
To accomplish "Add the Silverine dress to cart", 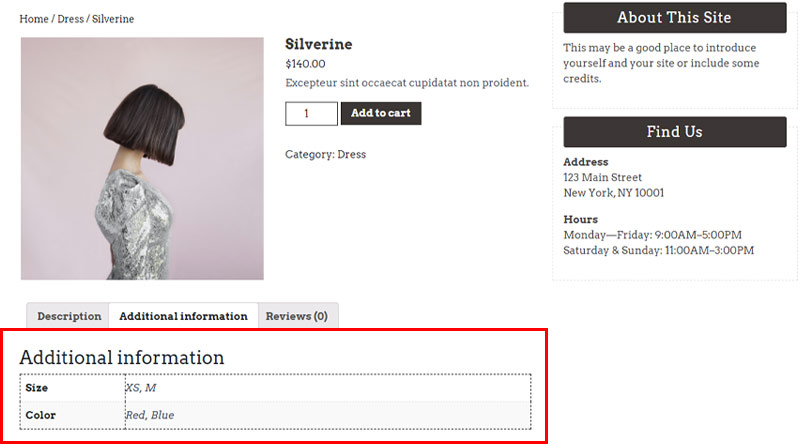I will click(381, 113).
